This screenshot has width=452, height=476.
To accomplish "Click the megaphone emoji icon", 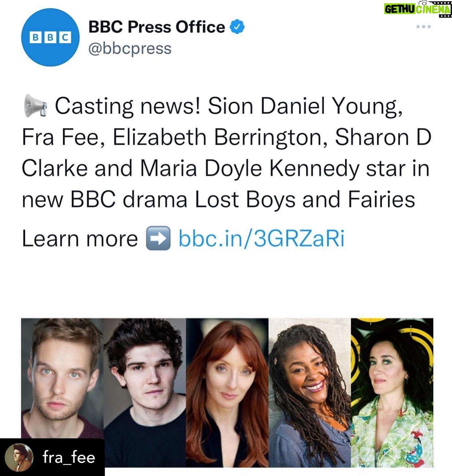I will 35,106.
